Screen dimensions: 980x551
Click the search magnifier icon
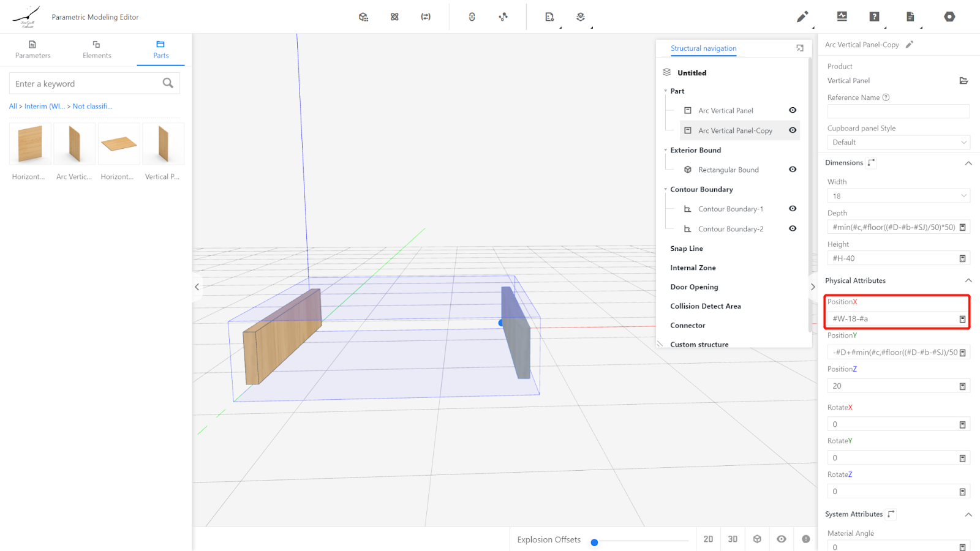[x=168, y=83]
